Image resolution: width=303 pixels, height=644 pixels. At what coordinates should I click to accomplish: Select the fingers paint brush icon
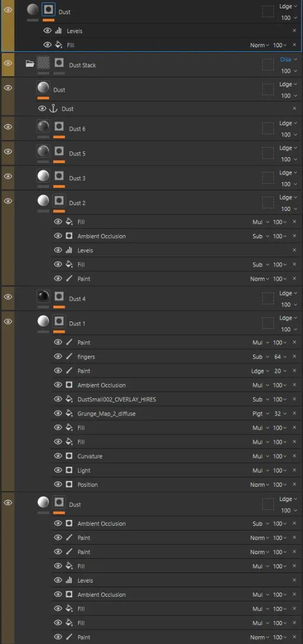click(69, 356)
